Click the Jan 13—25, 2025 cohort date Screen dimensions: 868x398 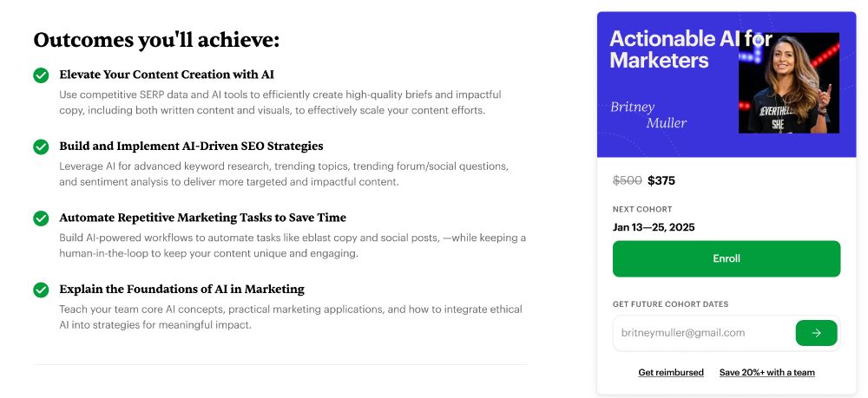click(x=654, y=227)
